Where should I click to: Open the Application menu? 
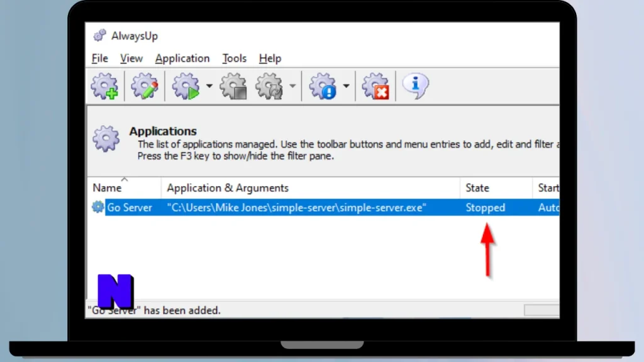click(x=182, y=58)
